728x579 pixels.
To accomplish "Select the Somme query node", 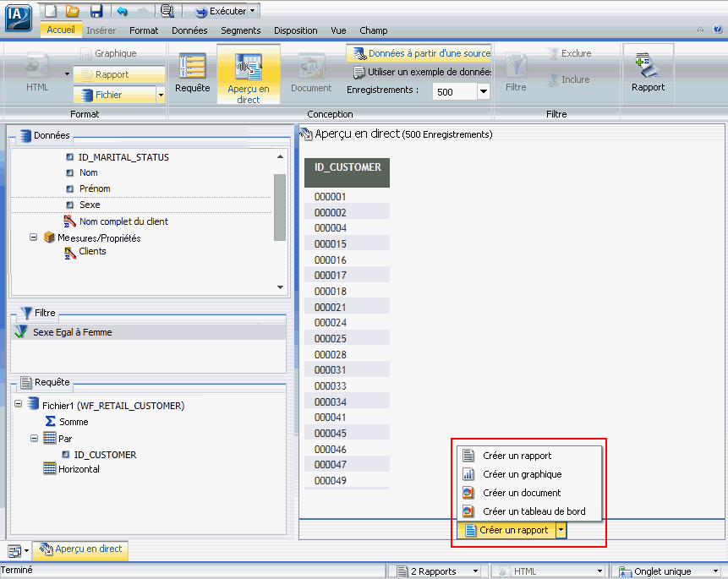I will click(67, 422).
